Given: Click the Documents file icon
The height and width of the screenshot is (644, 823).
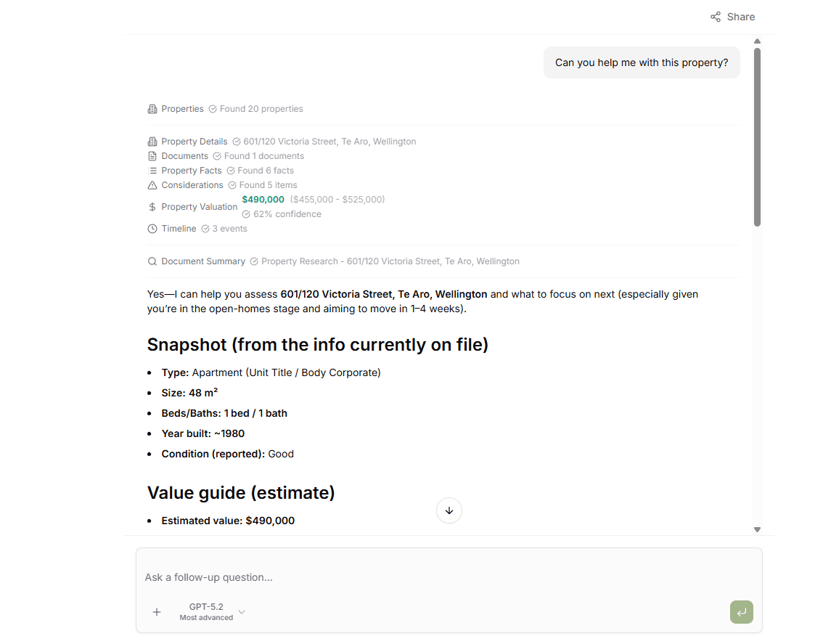Looking at the screenshot, I should (x=152, y=155).
